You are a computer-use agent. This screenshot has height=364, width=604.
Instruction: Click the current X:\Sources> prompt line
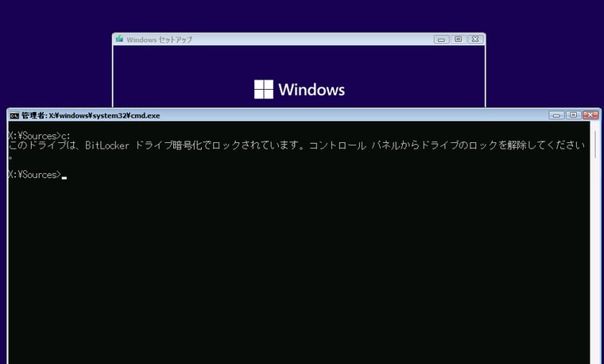(37, 175)
